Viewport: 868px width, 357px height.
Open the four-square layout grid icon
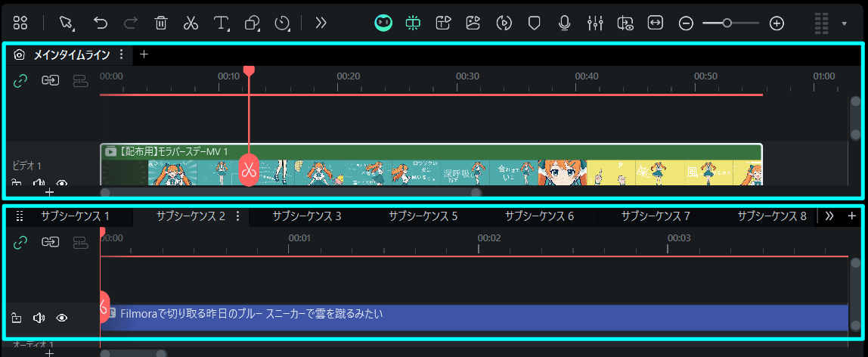click(x=20, y=23)
